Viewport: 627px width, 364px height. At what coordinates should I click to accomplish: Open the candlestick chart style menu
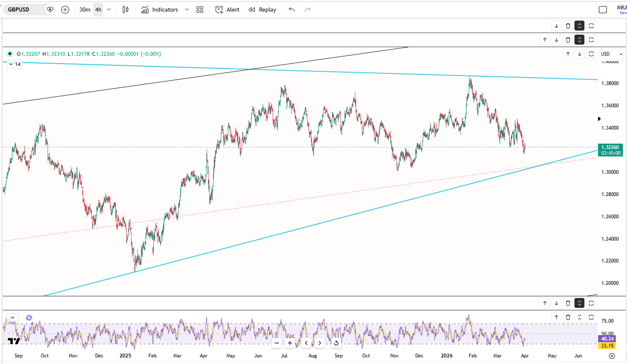click(126, 10)
